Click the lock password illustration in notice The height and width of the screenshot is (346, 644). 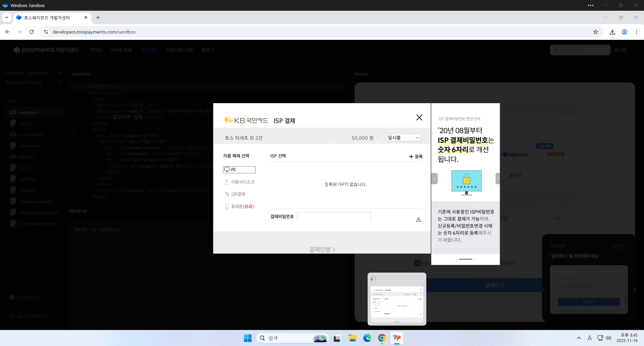467,183
